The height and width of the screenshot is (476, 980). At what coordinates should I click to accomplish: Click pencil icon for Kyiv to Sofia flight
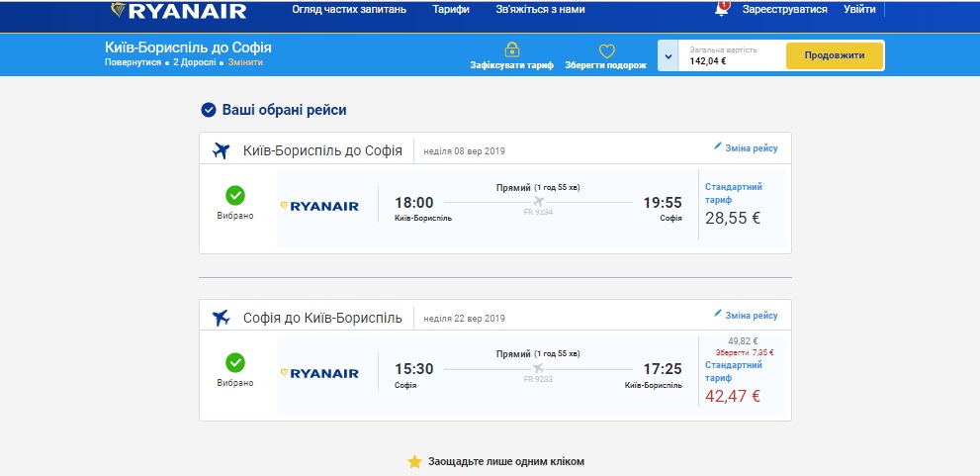click(718, 147)
